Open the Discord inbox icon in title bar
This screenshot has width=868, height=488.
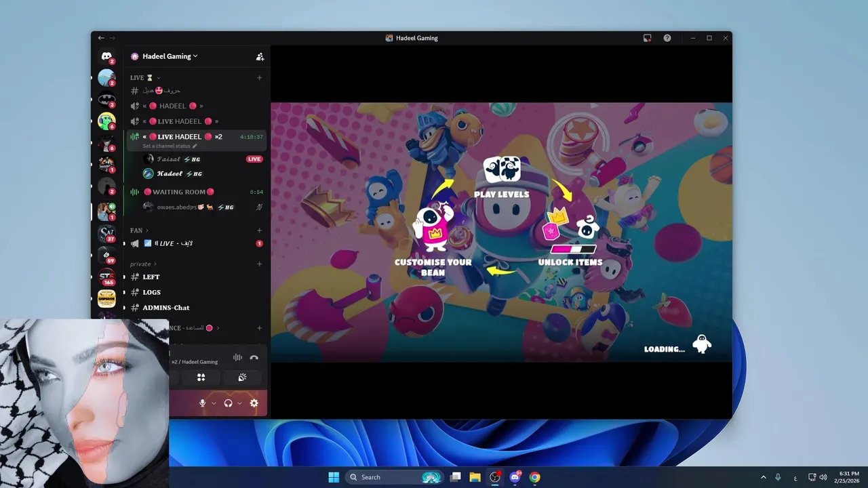[648, 38]
